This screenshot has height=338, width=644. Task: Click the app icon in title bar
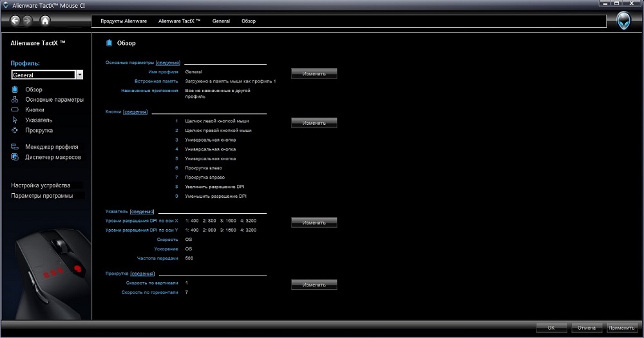[x=5, y=5]
